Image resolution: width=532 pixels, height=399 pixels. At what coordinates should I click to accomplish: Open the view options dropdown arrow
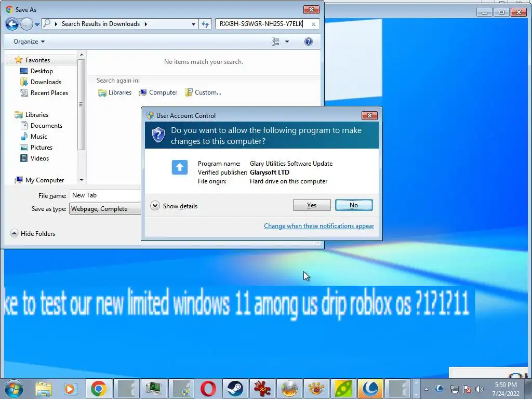coord(287,42)
